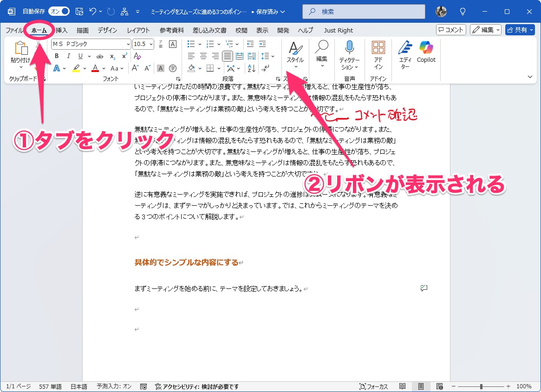Apply strikethrough to text
541x392 pixels.
pyautogui.click(x=99, y=56)
